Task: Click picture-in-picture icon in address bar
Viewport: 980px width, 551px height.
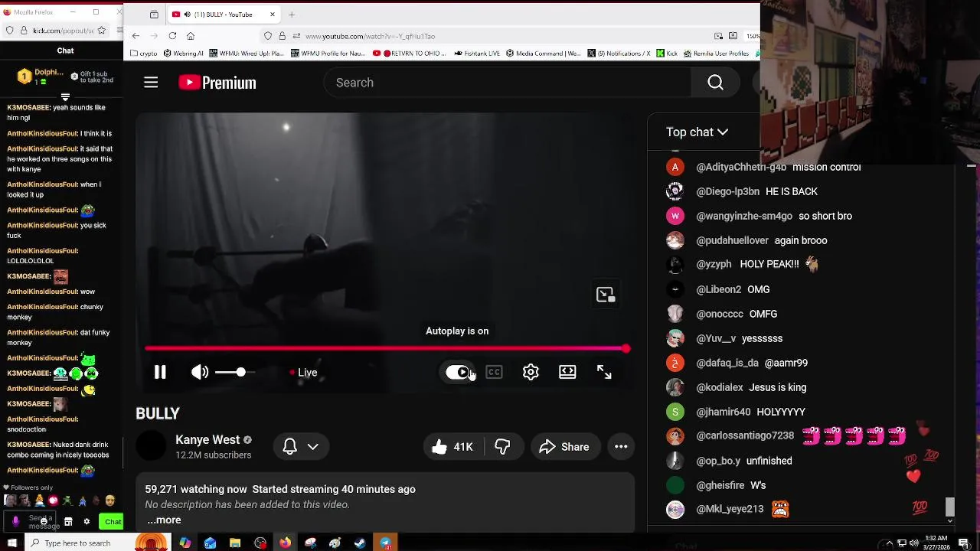Action: (719, 36)
